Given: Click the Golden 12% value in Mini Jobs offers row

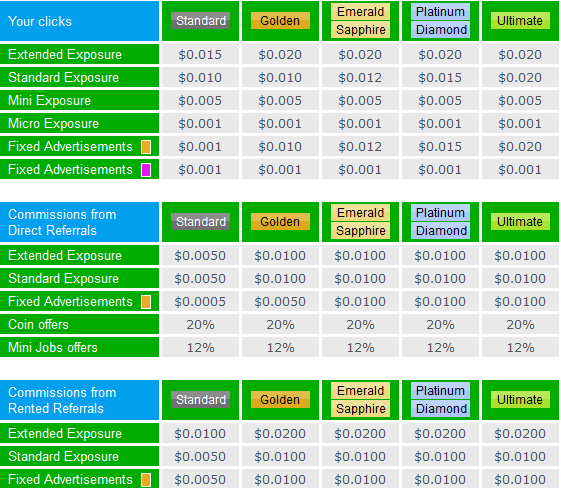Looking at the screenshot, I should (280, 347).
